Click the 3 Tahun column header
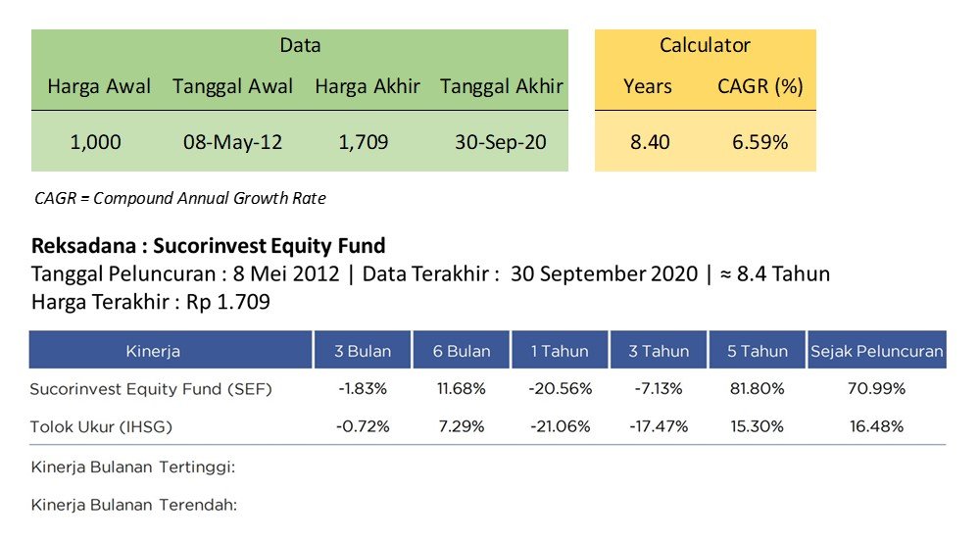This screenshot has height=542, width=980. click(659, 350)
